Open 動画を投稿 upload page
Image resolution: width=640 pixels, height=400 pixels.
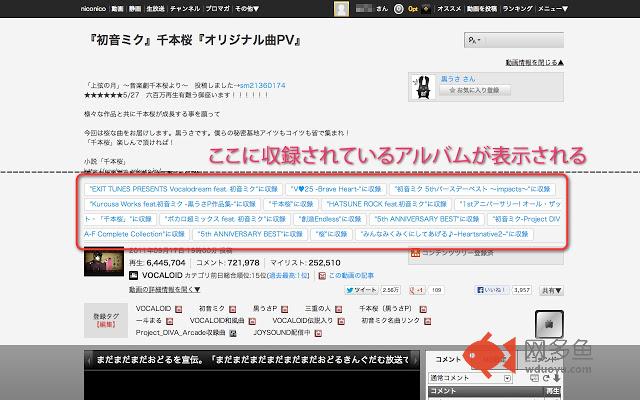[x=482, y=9]
